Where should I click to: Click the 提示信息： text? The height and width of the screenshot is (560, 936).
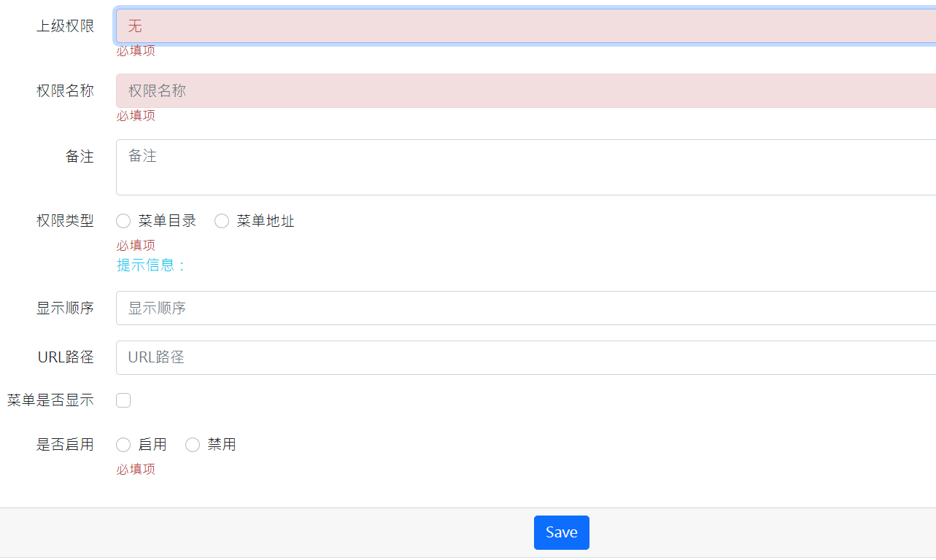coord(152,265)
